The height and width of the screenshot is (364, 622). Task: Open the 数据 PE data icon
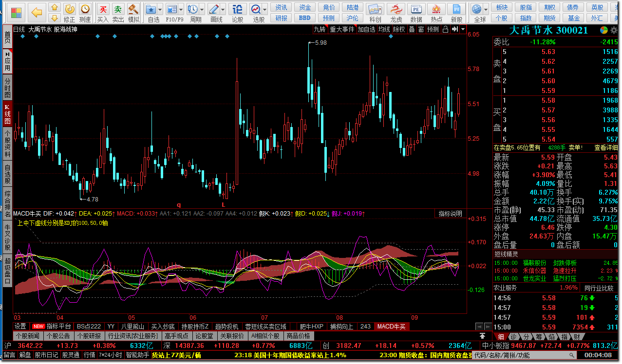[x=416, y=9]
